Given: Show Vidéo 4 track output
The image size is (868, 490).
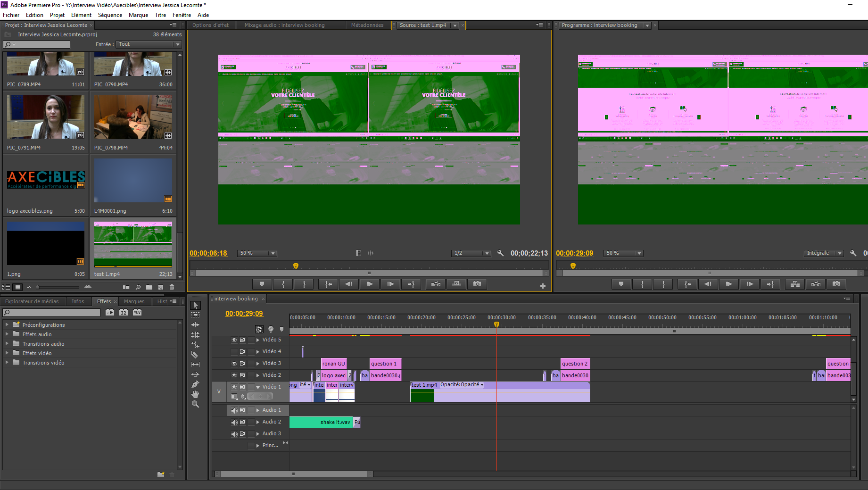Looking at the screenshot, I should (x=234, y=352).
